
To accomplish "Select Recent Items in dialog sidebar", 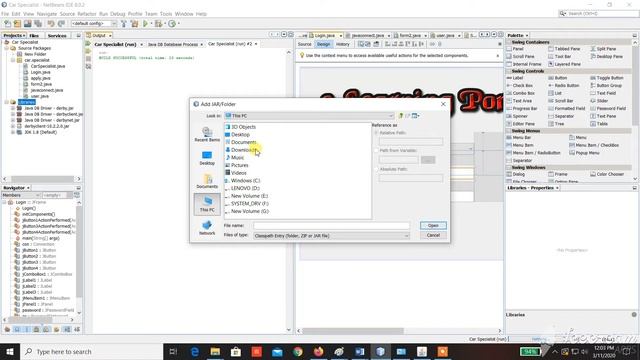I will pyautogui.click(x=207, y=134).
